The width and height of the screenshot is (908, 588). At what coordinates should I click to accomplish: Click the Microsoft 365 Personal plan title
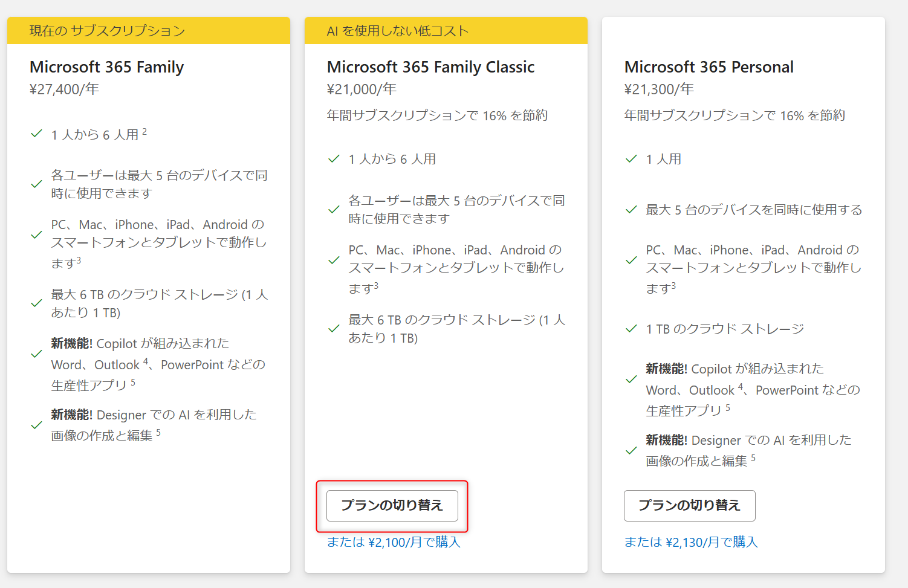pos(709,67)
